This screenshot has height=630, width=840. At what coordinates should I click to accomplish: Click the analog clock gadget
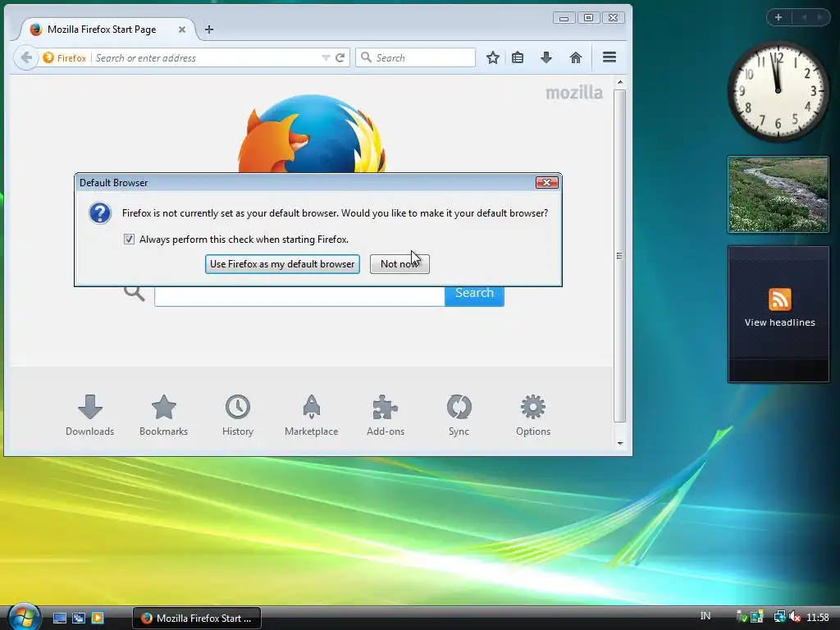tap(778, 91)
